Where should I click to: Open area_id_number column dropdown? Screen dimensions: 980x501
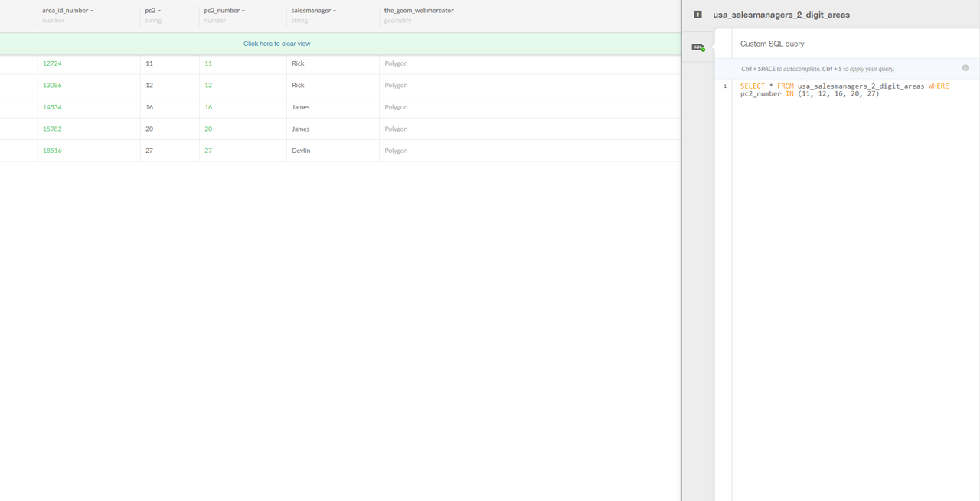tap(92, 11)
